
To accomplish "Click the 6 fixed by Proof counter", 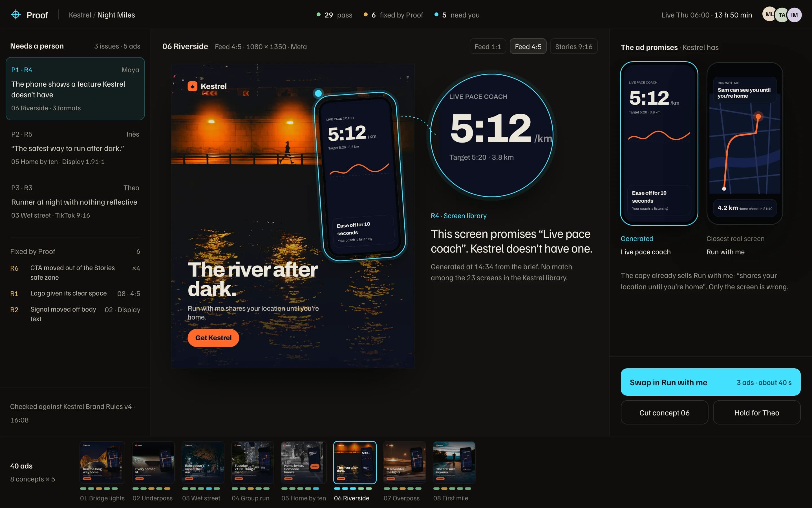I will (393, 15).
